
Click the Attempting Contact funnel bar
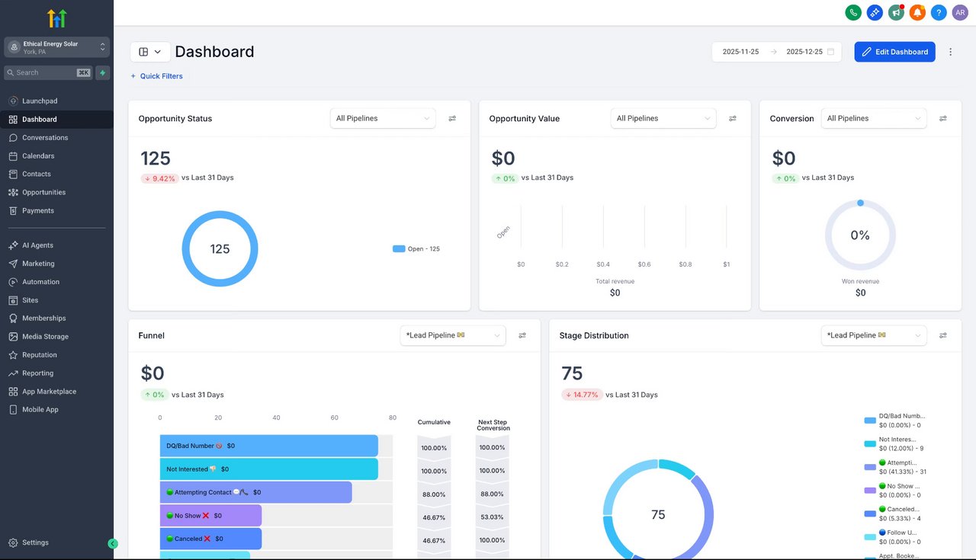click(255, 492)
